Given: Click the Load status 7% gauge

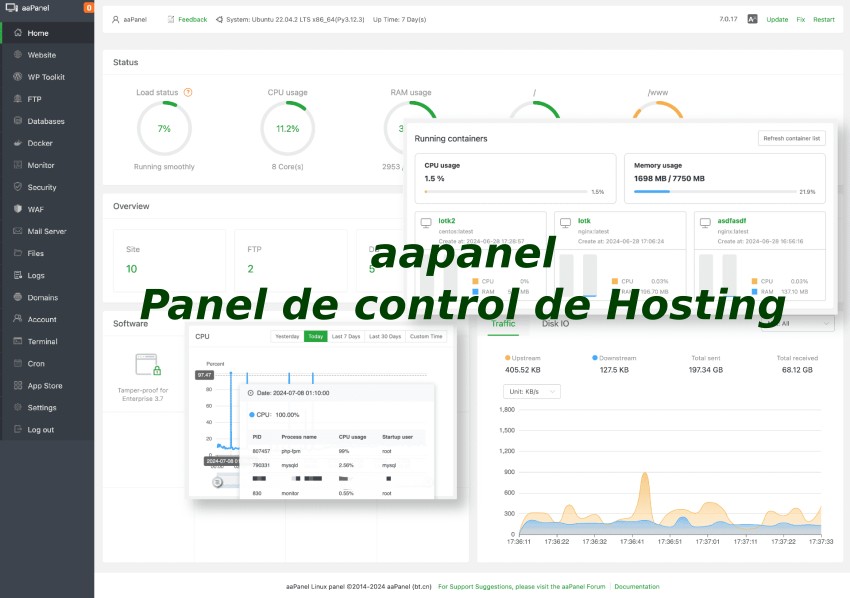Looking at the screenshot, I should coord(164,128).
